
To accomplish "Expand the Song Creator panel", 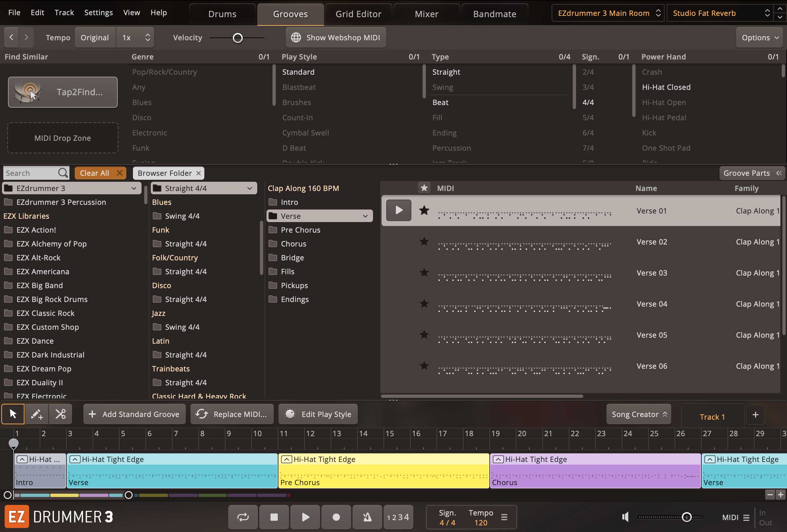I will pyautogui.click(x=639, y=414).
